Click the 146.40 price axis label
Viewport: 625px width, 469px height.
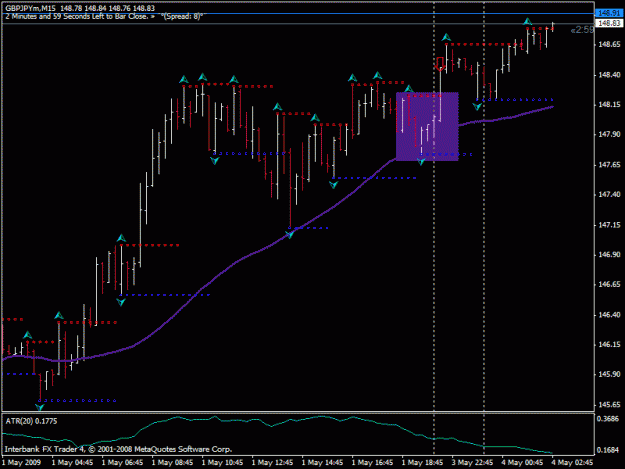coord(609,315)
